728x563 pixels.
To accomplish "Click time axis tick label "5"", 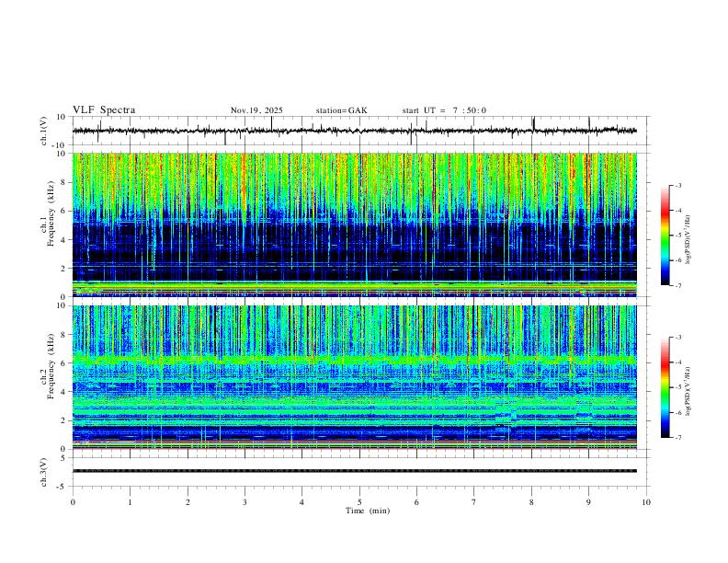I will [x=359, y=502].
